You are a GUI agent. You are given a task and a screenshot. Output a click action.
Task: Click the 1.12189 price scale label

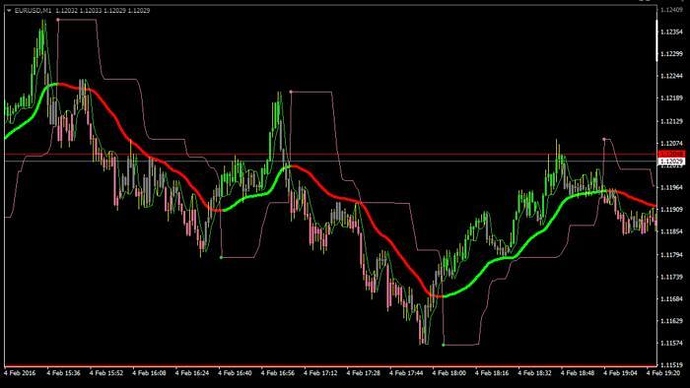click(672, 98)
